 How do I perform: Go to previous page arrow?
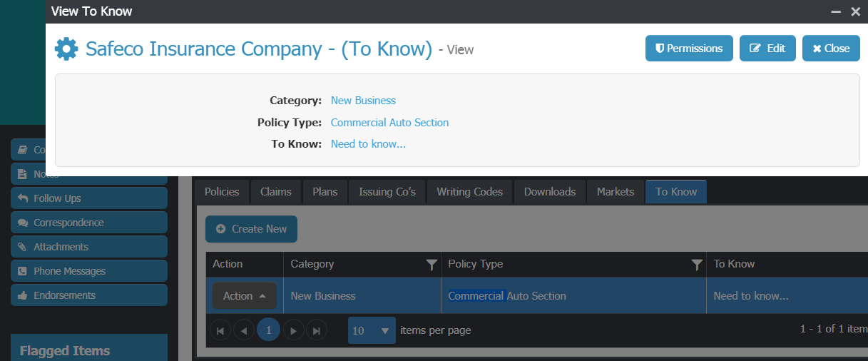(x=244, y=330)
